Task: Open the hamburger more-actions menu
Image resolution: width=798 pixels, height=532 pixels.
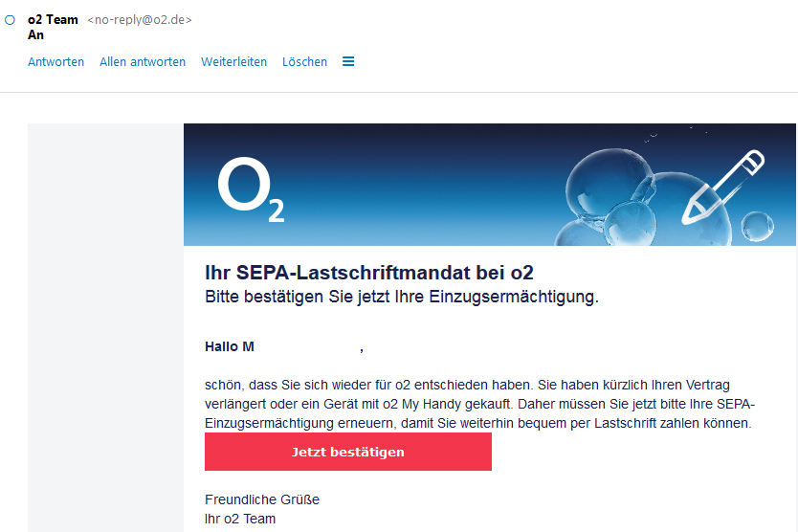Action: pos(348,61)
